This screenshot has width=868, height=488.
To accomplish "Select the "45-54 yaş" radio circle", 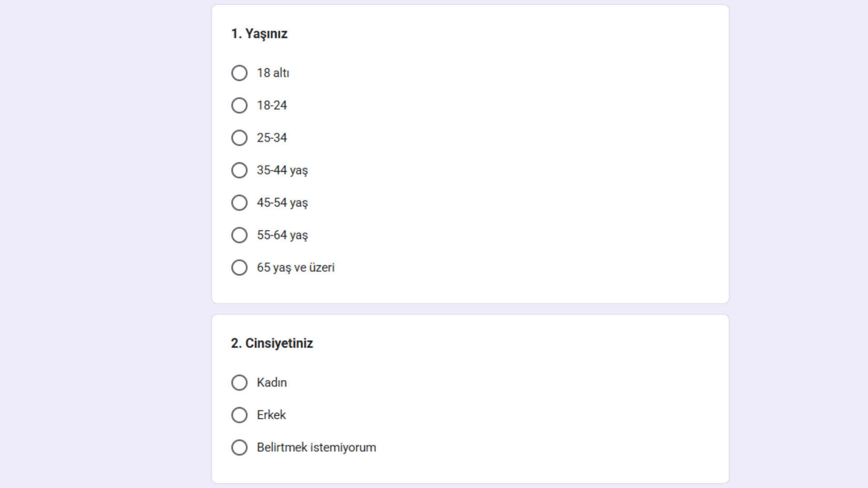I will (239, 203).
